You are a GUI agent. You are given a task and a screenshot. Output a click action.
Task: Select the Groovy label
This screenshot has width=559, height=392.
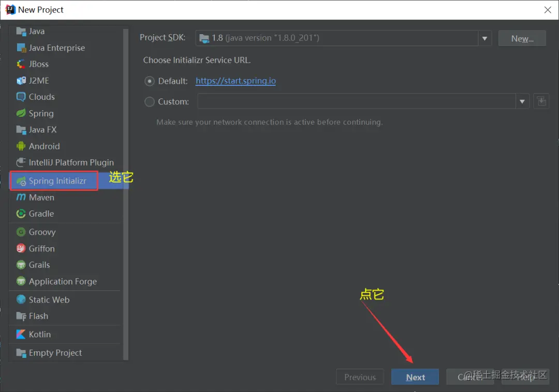(x=42, y=232)
